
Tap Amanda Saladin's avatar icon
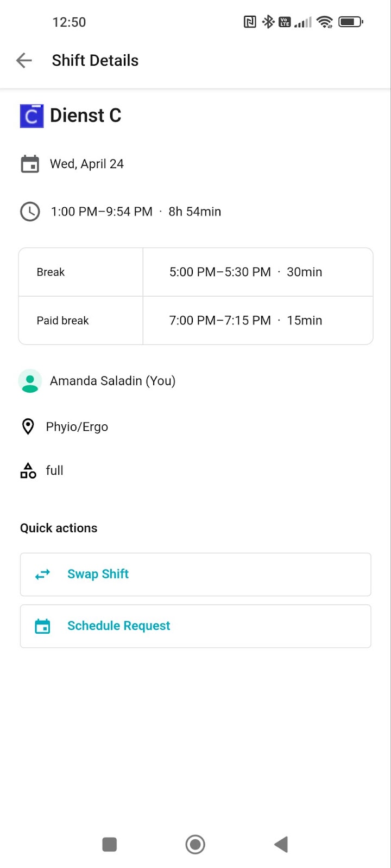[30, 381]
